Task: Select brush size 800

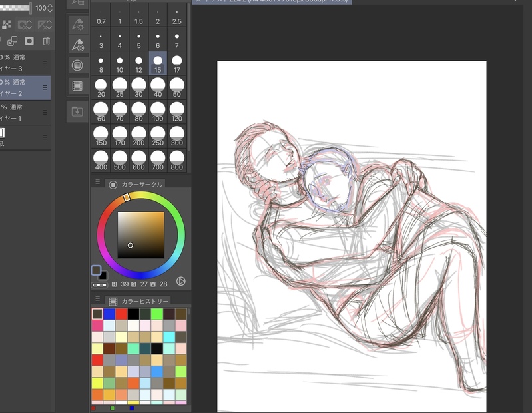Action: coord(176,161)
